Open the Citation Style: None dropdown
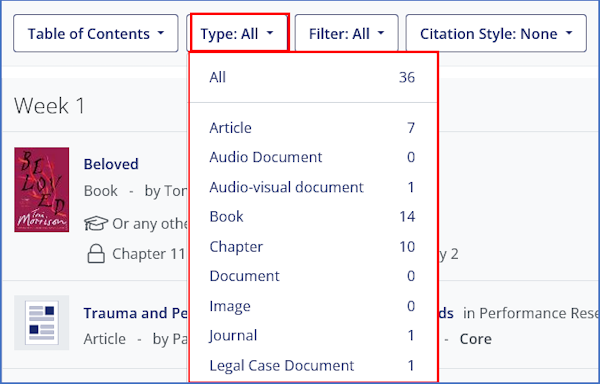The height and width of the screenshot is (384, 600). point(496,34)
